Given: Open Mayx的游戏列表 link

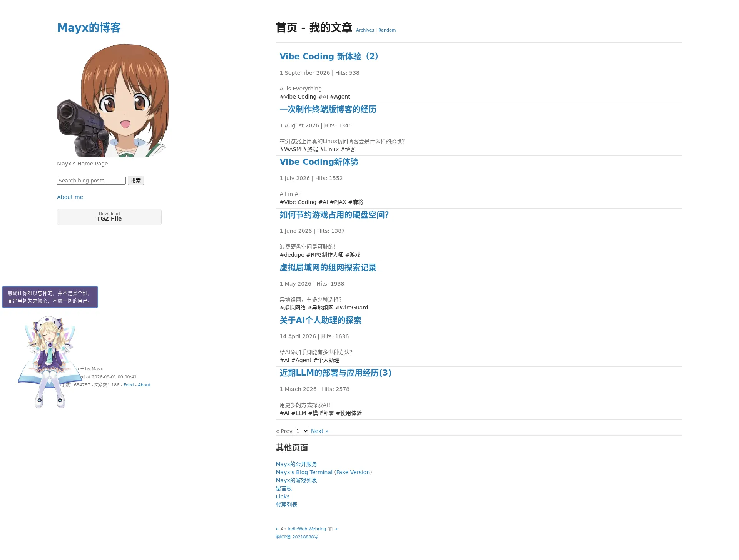Looking at the screenshot, I should (x=296, y=480).
